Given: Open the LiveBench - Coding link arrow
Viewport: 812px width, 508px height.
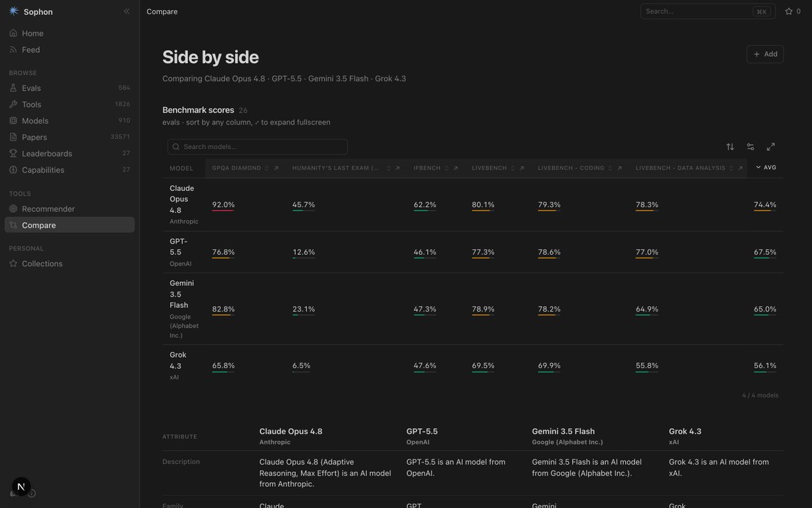Looking at the screenshot, I should [620, 168].
